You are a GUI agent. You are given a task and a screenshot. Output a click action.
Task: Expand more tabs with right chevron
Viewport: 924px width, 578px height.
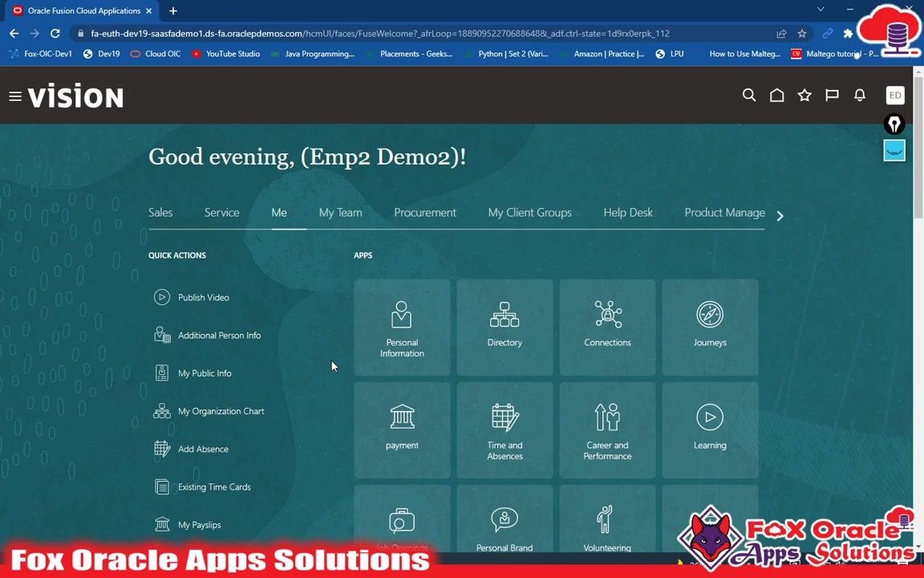(x=780, y=216)
